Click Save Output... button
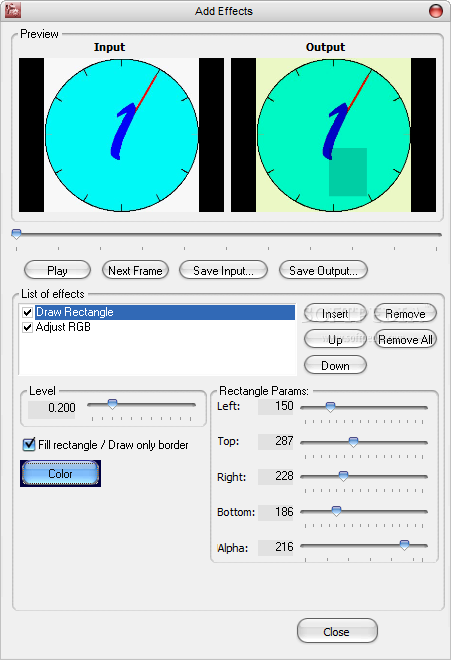451x660 pixels. coord(323,270)
